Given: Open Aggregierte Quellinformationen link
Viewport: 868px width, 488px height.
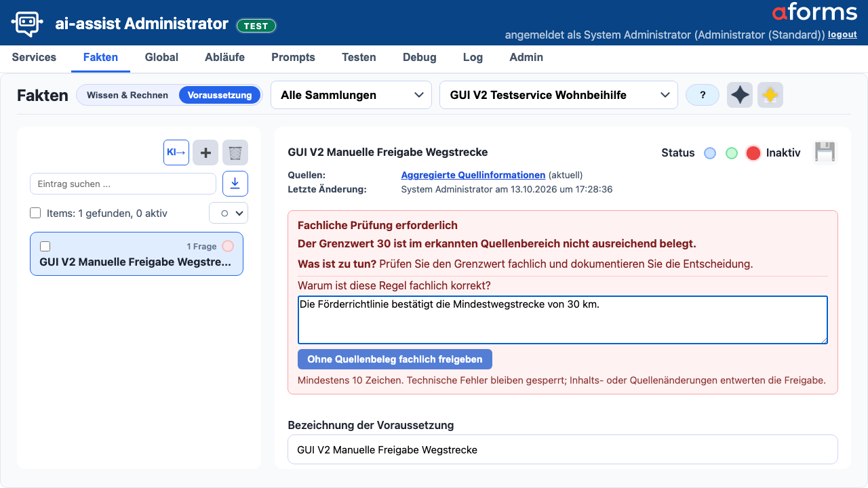Looking at the screenshot, I should [473, 175].
